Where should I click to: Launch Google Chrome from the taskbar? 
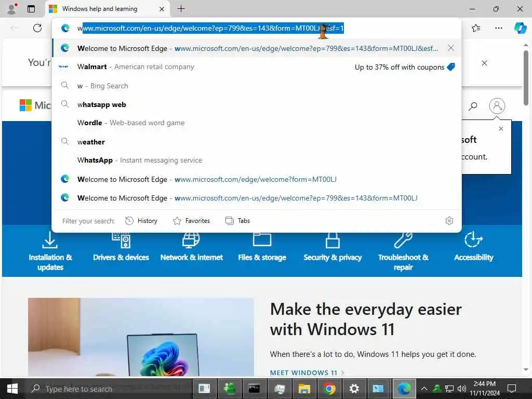[329, 389]
